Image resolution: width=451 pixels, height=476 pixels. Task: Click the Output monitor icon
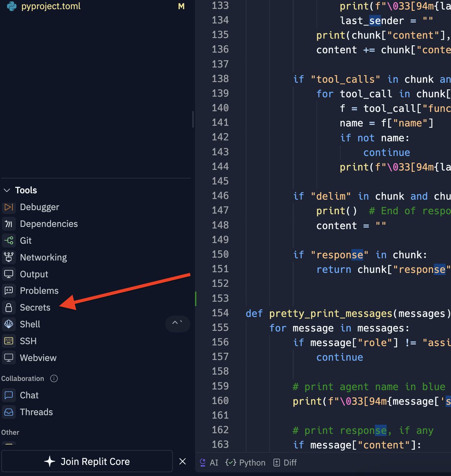pyautogui.click(x=9, y=274)
